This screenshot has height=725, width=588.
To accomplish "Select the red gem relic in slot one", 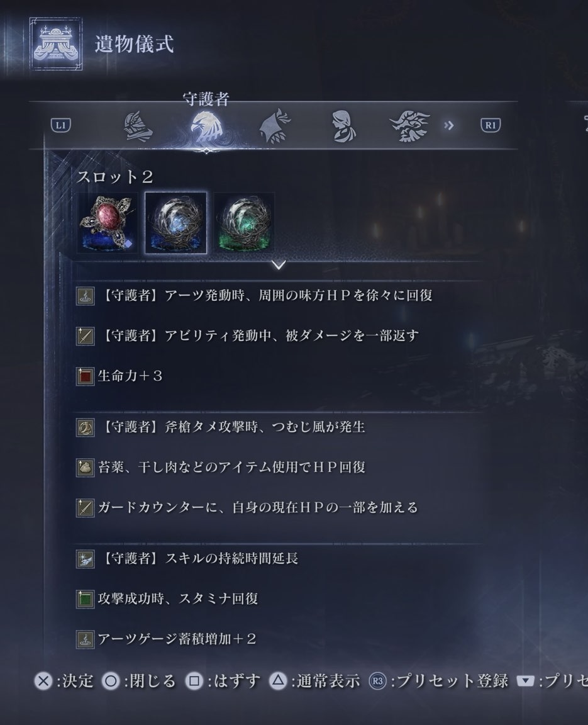I will pos(108,223).
